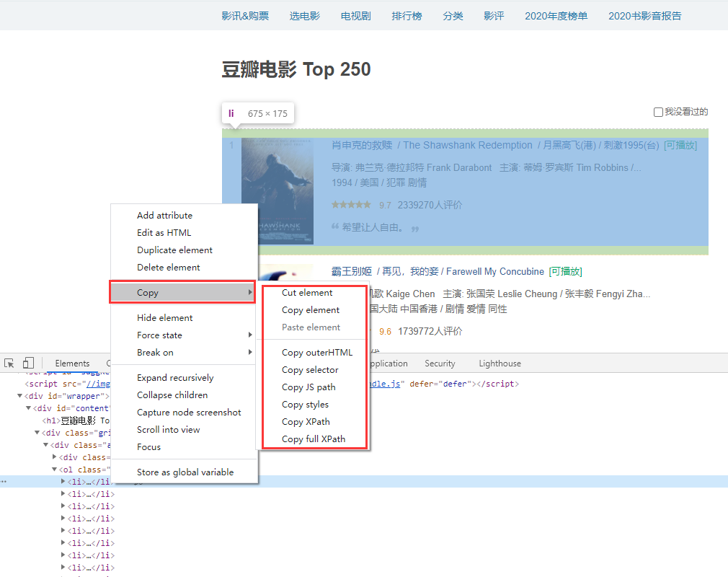Screen dimensions: 728x577
Task: Expand the third li node
Action: (x=63, y=506)
